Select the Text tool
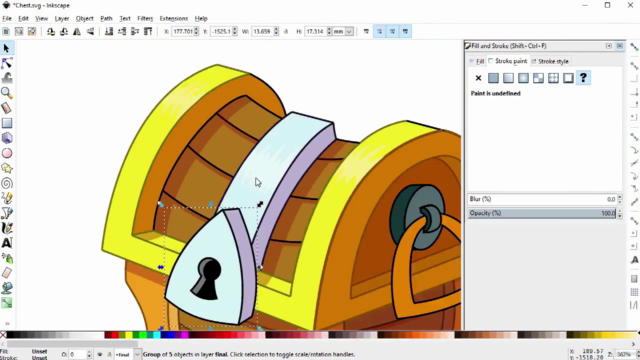 coord(7,243)
